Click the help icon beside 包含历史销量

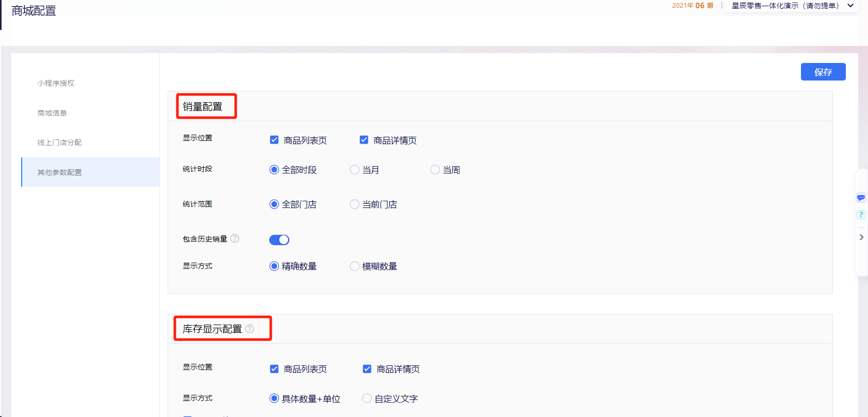[x=235, y=238]
